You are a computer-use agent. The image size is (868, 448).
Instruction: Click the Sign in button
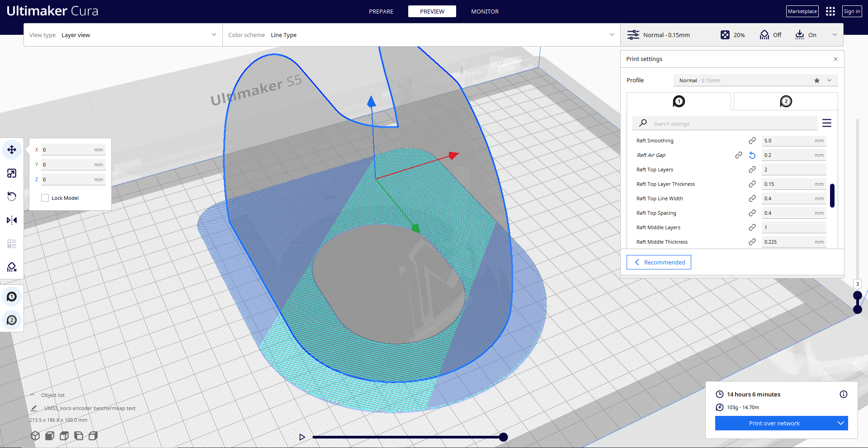[852, 11]
